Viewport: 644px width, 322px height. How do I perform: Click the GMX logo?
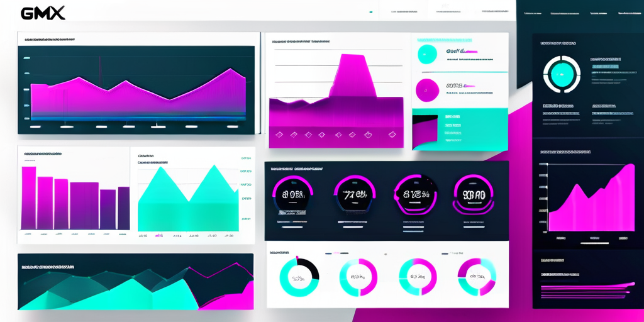[43, 13]
